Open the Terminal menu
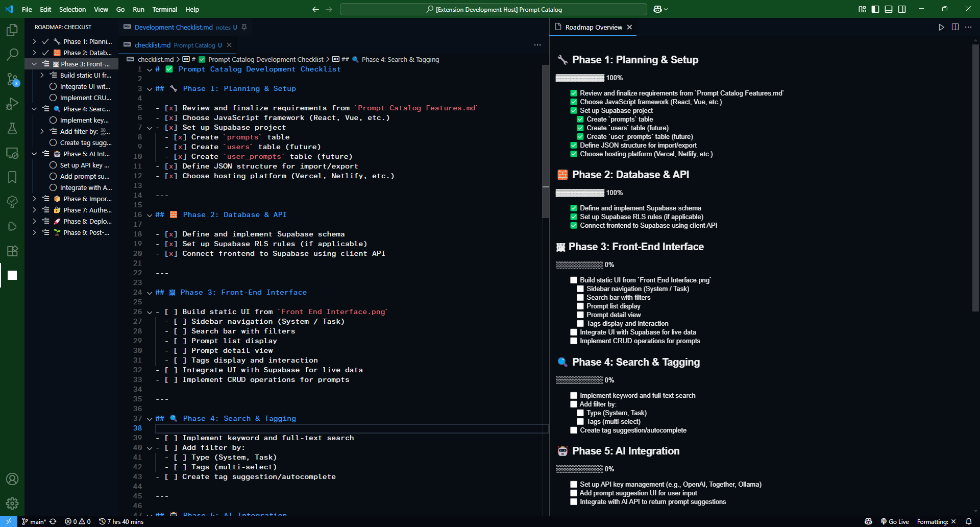 click(x=164, y=9)
